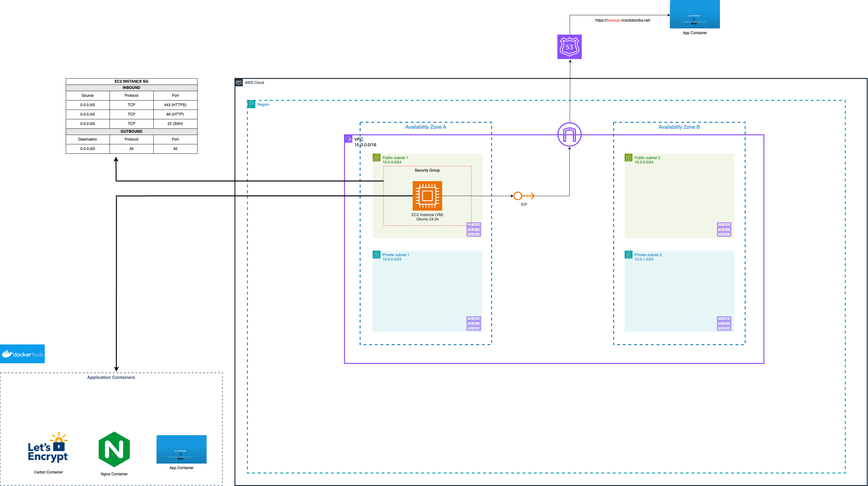Click the AWS Cloud logo icon
Viewport: 868px width, 486px height.
click(x=239, y=83)
